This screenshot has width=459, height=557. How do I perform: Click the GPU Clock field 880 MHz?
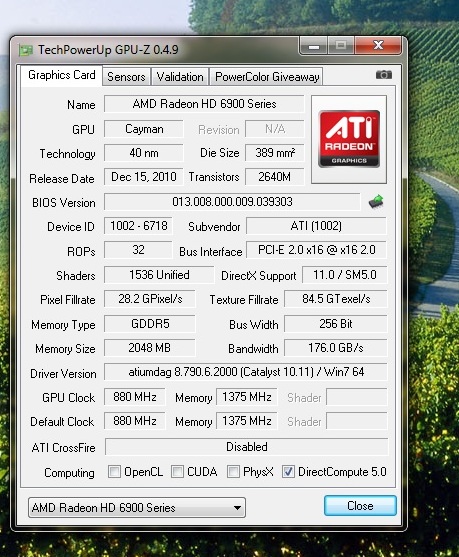[x=135, y=397]
